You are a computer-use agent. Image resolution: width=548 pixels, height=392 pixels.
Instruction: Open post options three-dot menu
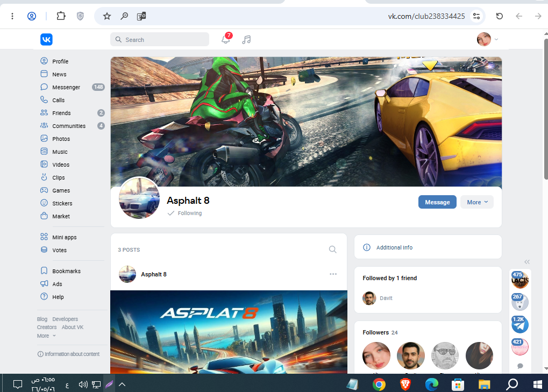[x=333, y=274]
